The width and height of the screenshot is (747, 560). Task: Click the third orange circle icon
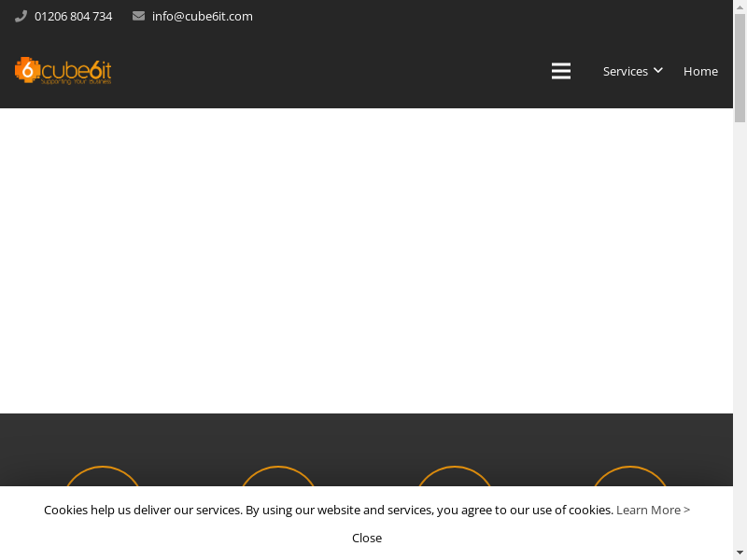click(x=455, y=477)
